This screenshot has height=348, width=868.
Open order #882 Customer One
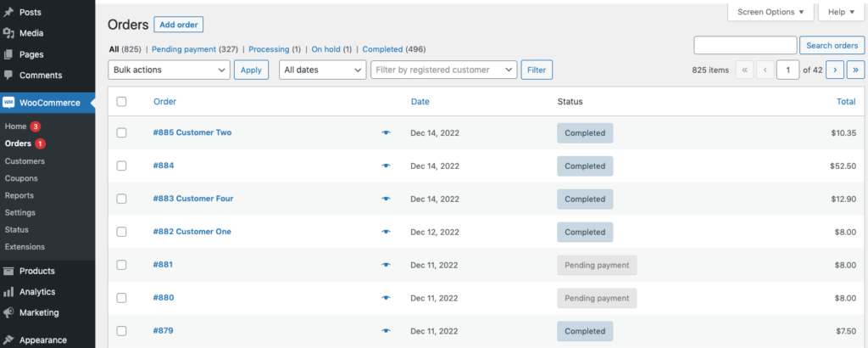click(x=192, y=231)
